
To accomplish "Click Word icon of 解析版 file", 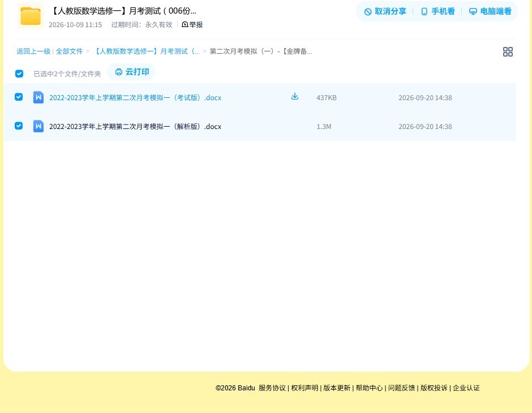I will [x=38, y=126].
